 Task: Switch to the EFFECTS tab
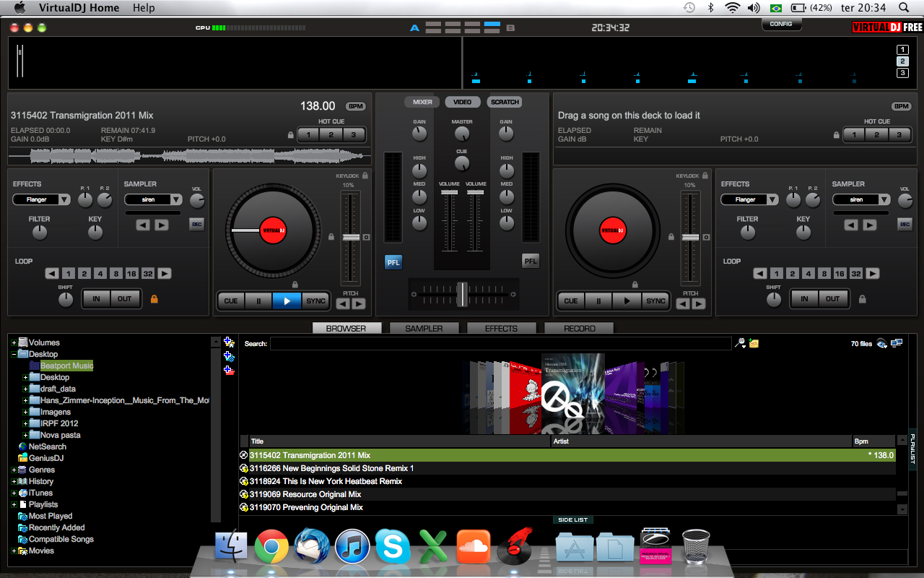coord(501,327)
